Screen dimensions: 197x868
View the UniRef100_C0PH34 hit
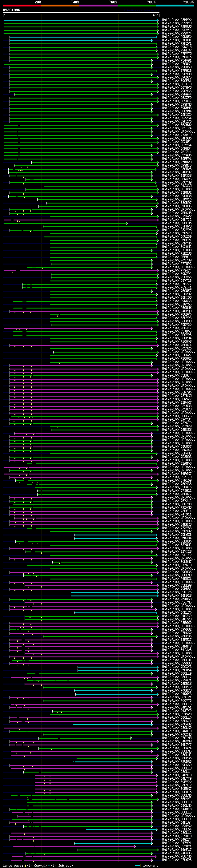click(x=176, y=149)
